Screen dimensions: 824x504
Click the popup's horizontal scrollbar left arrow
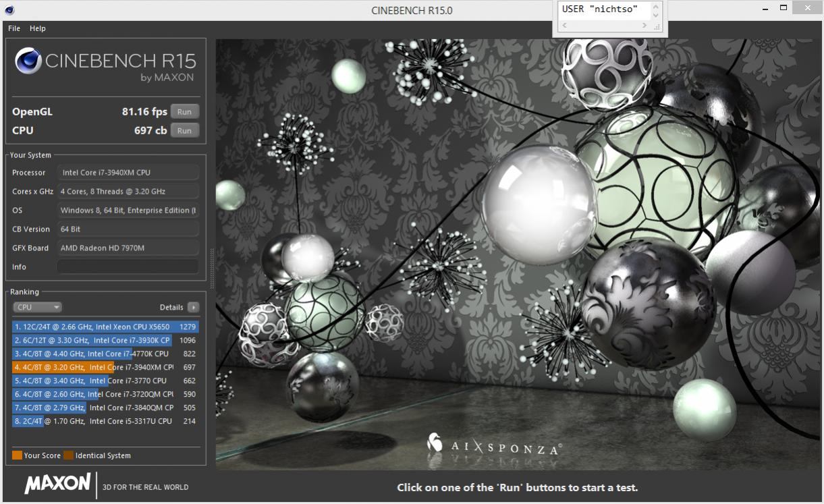click(564, 25)
